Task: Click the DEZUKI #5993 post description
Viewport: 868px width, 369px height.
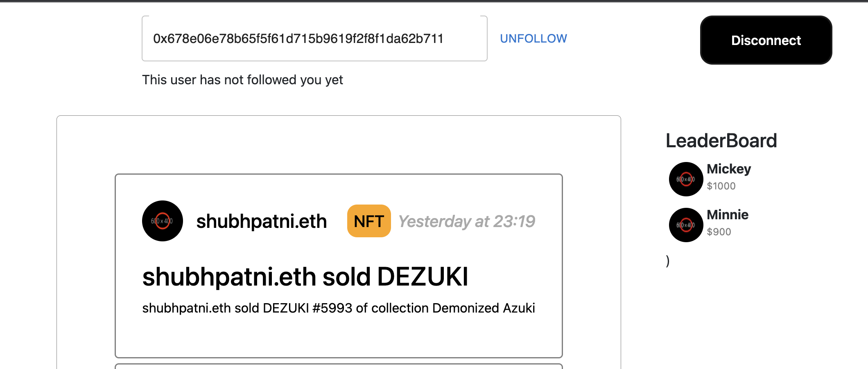Action: click(x=338, y=308)
